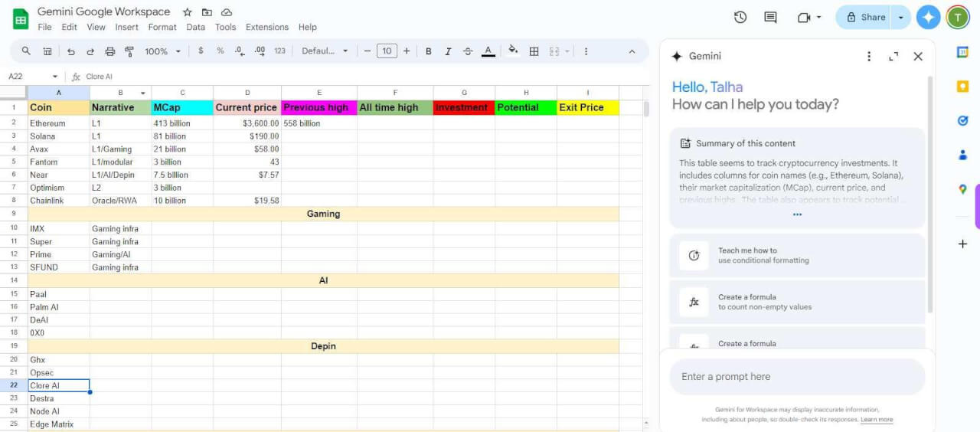Screen dimensions: 980x432
Task: Open Google Tasks in side panel
Action: point(962,121)
